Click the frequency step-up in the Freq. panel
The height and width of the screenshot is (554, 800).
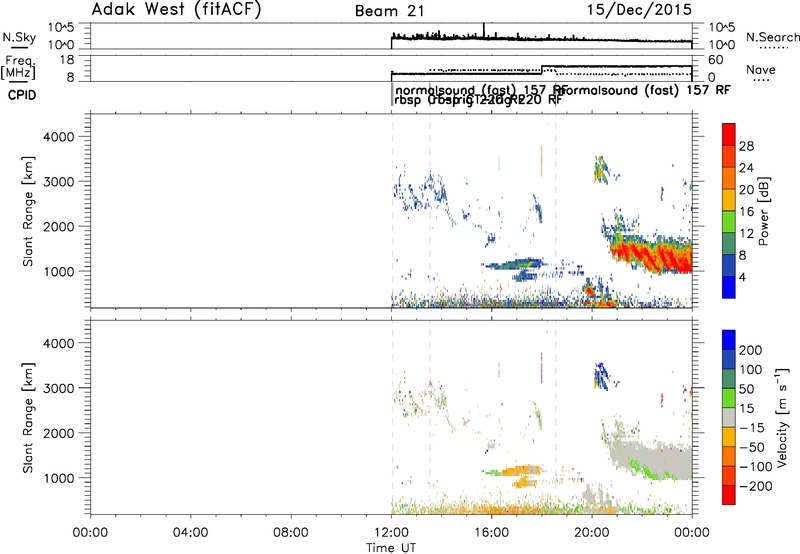click(541, 70)
